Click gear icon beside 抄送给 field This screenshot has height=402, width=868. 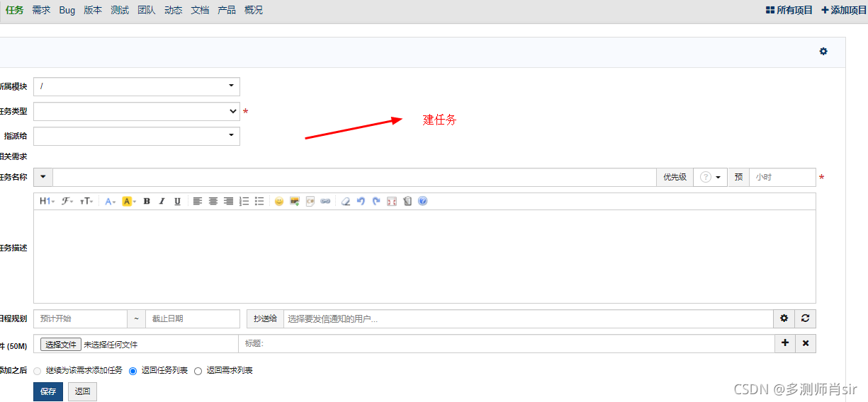784,318
